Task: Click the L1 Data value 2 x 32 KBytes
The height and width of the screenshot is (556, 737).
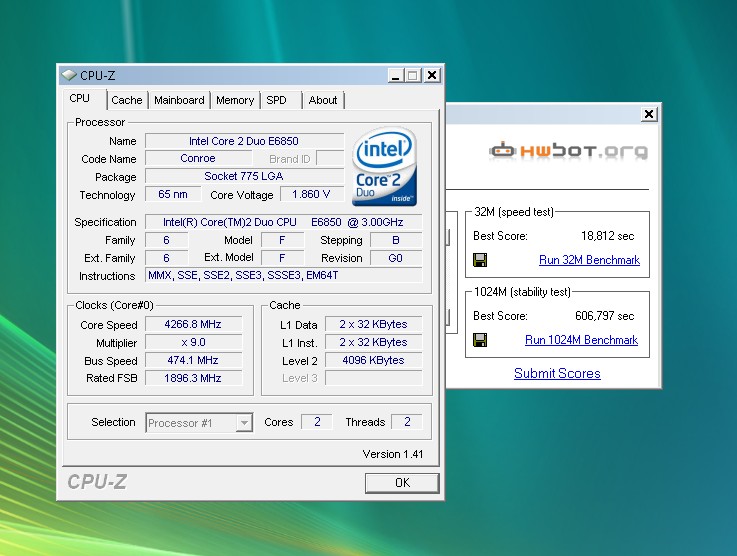Action: 374,324
